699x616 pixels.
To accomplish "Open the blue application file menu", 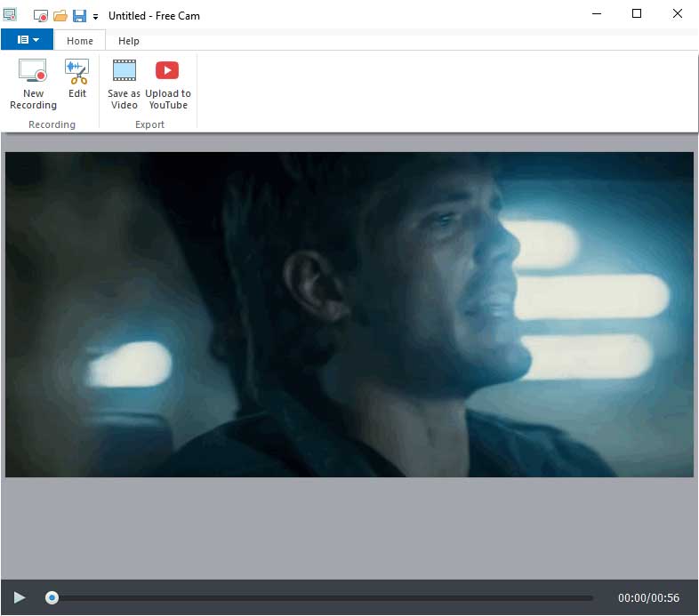I will click(x=28, y=40).
